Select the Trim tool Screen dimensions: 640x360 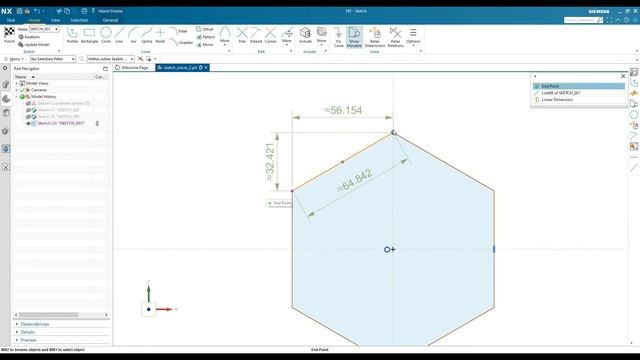point(242,35)
